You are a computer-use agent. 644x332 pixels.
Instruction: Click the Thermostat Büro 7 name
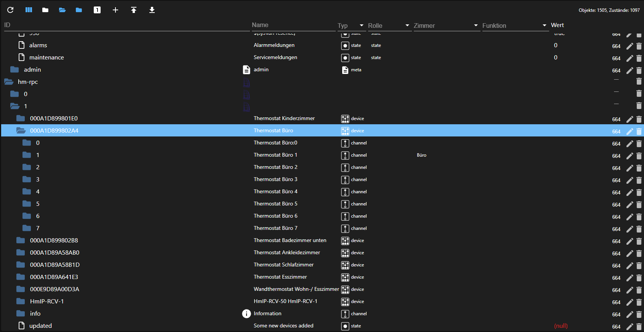click(276, 228)
